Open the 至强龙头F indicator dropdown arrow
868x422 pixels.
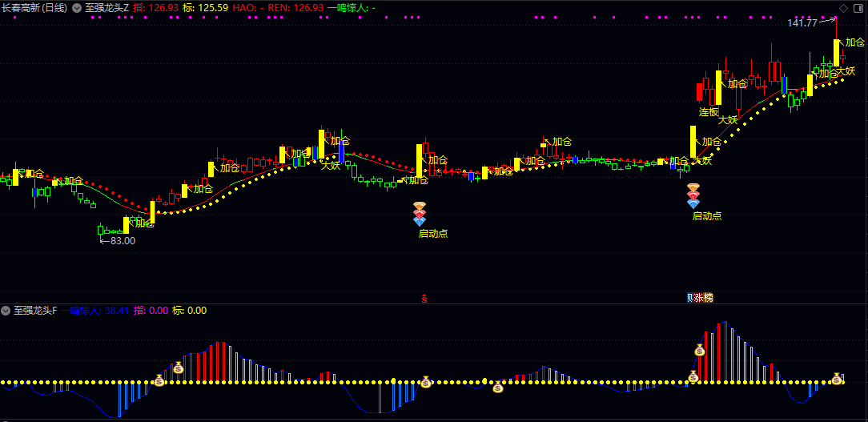tap(6, 310)
